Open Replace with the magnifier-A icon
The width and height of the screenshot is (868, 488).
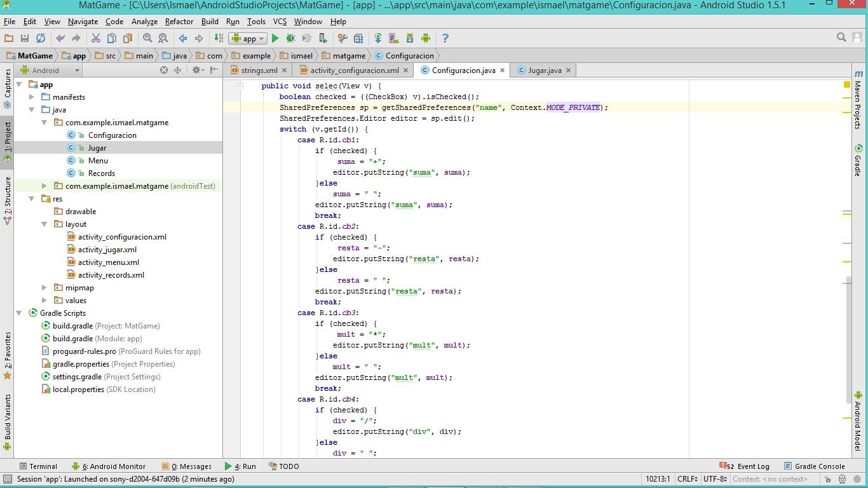(x=163, y=38)
